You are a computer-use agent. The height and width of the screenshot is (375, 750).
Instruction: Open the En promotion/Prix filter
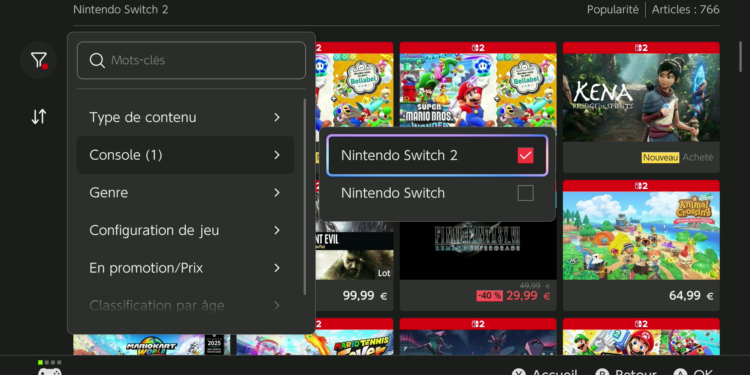(185, 268)
